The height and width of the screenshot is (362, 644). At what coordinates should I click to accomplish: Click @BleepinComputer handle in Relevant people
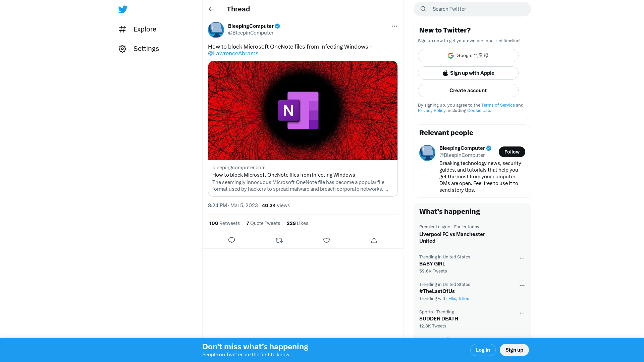[462, 155]
